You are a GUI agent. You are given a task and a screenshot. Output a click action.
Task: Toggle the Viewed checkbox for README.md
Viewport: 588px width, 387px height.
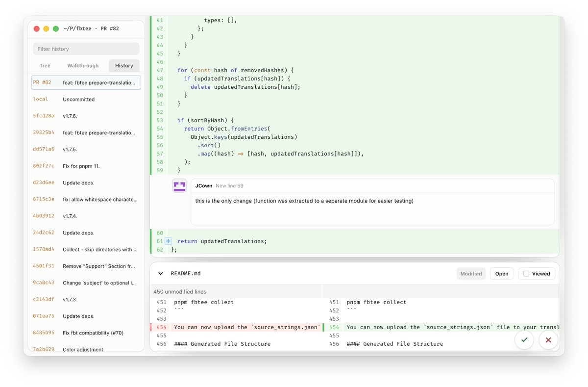point(526,274)
